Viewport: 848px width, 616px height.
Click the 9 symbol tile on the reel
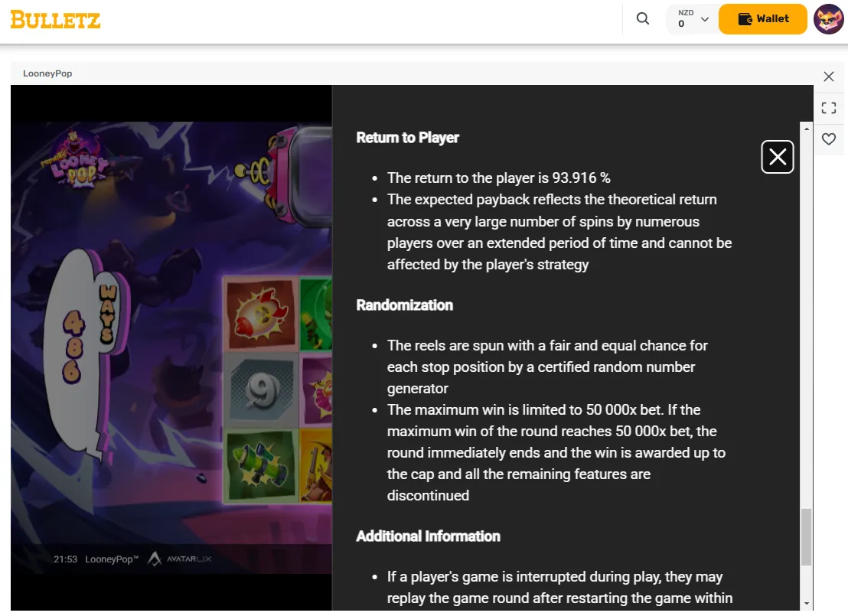261,389
